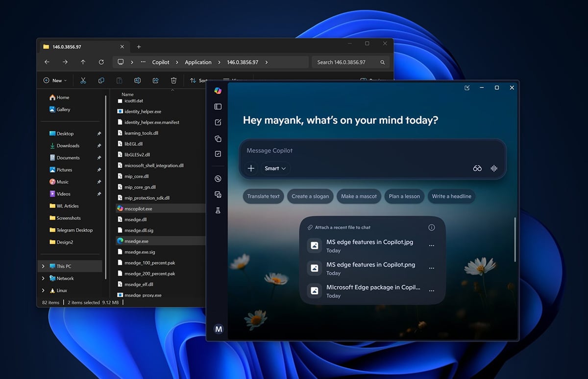Image resolution: width=588 pixels, height=379 pixels.
Task: Click the Copilot breadcrumb in address bar
Action: click(x=161, y=62)
